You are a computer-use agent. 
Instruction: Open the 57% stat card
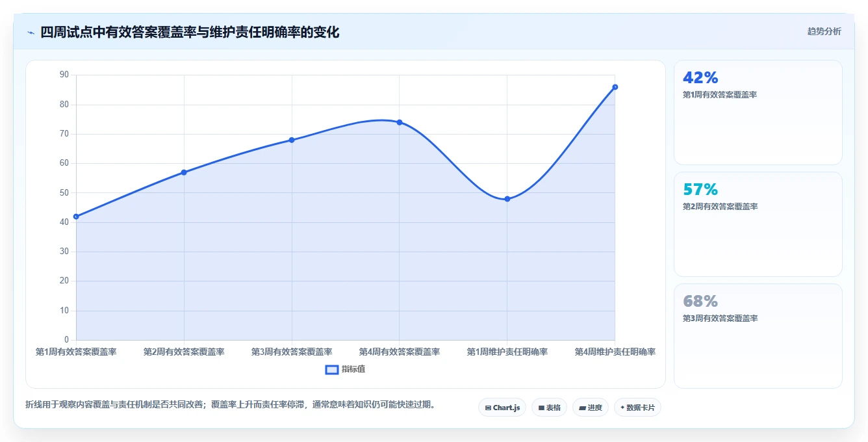coord(758,224)
